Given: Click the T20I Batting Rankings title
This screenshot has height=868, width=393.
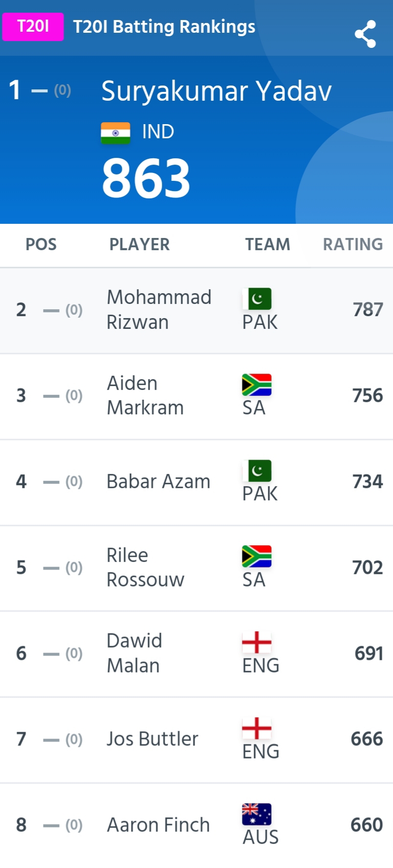Looking at the screenshot, I should (164, 27).
